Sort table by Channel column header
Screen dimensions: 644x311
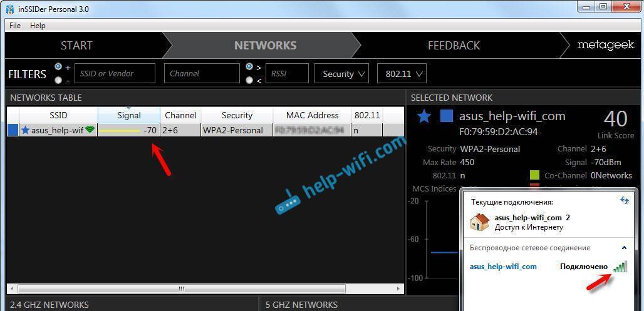180,115
